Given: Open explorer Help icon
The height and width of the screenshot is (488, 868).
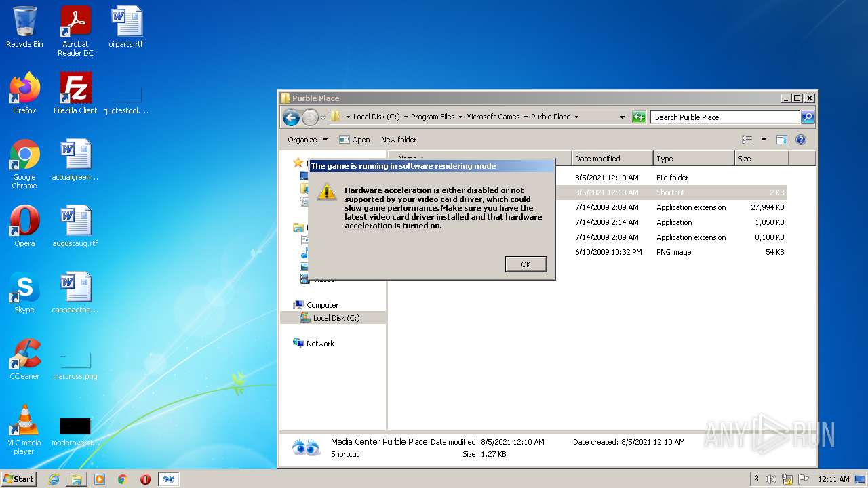Looking at the screenshot, I should [x=801, y=140].
